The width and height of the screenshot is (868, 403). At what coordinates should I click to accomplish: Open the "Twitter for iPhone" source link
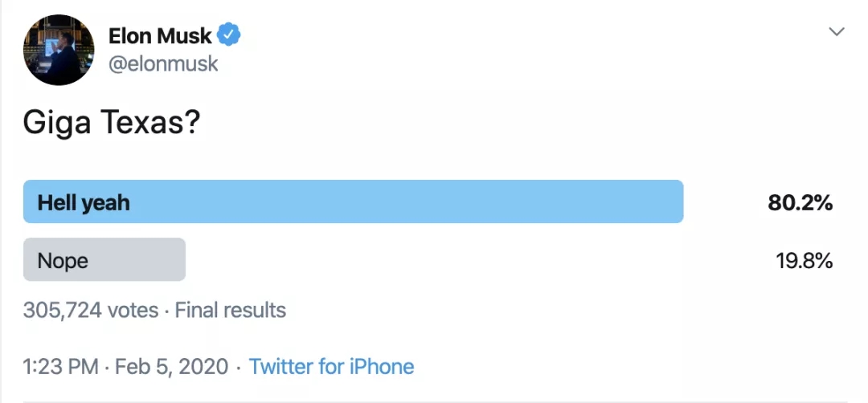[331, 368]
